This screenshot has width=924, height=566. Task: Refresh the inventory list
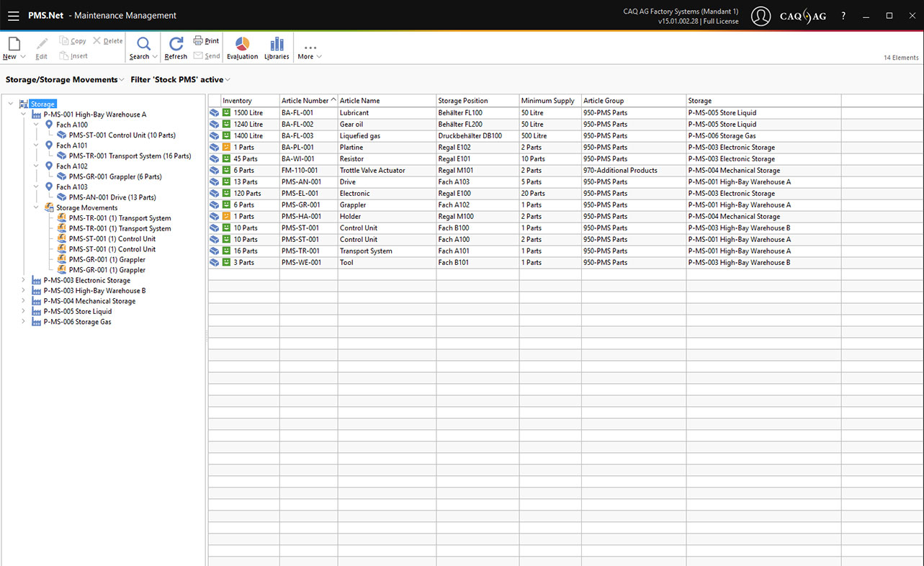(x=176, y=45)
